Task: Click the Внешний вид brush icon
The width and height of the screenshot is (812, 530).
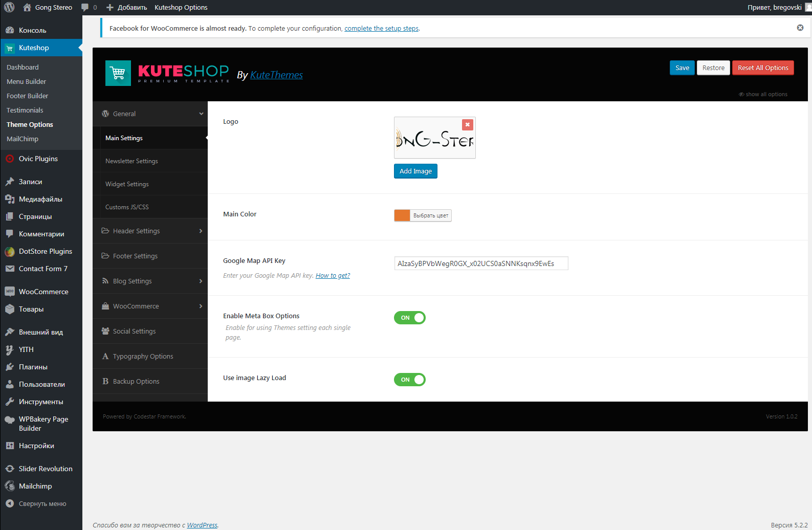Action: (x=10, y=332)
